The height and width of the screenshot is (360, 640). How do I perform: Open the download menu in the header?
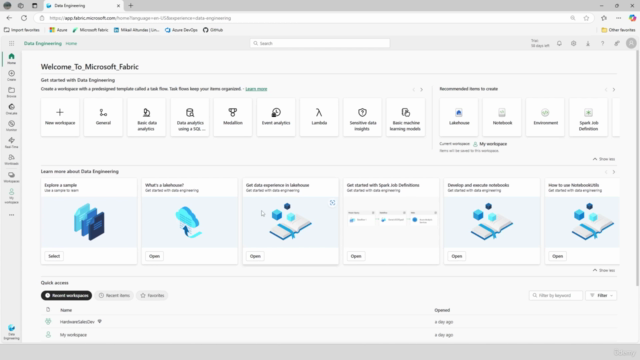tap(588, 43)
